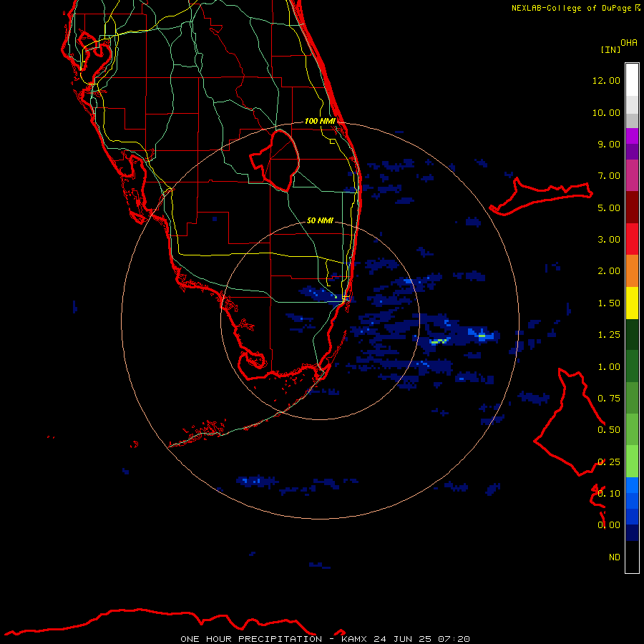The width and height of the screenshot is (644, 644).
Task: Click the 0.25 legend value
Action: click(x=609, y=462)
